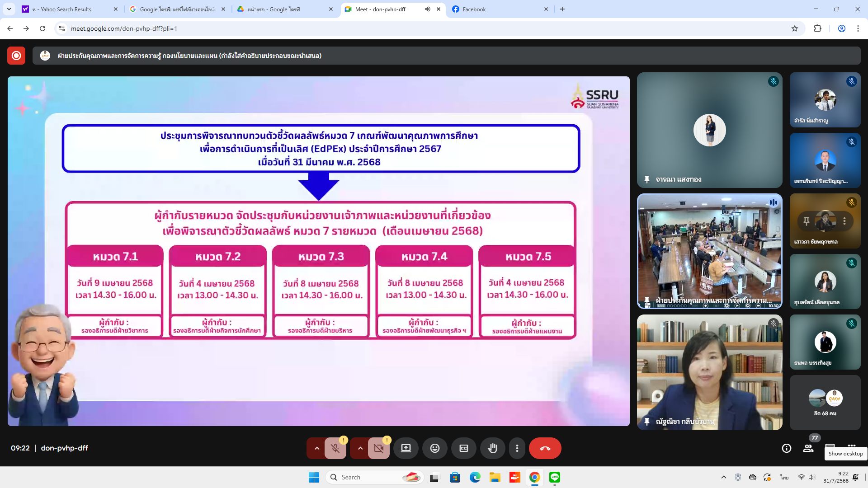The height and width of the screenshot is (488, 868).
Task: Click the recording indicator icon
Action: tap(16, 56)
